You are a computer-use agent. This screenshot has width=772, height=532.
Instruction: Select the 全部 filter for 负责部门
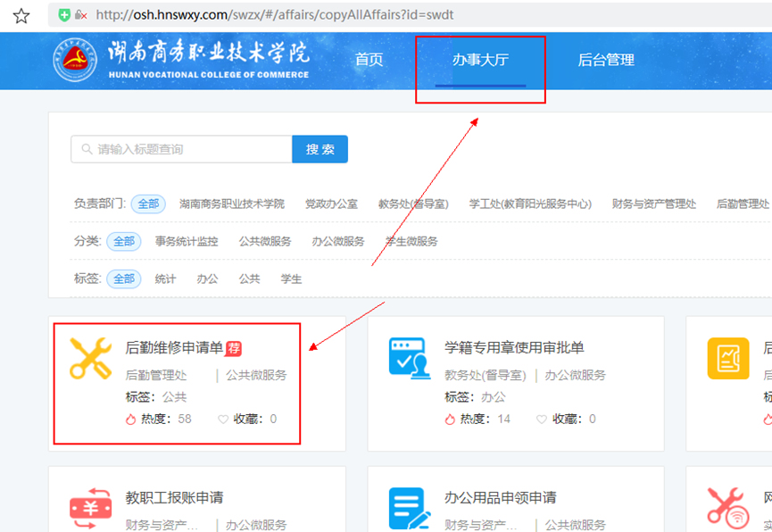pos(148,204)
